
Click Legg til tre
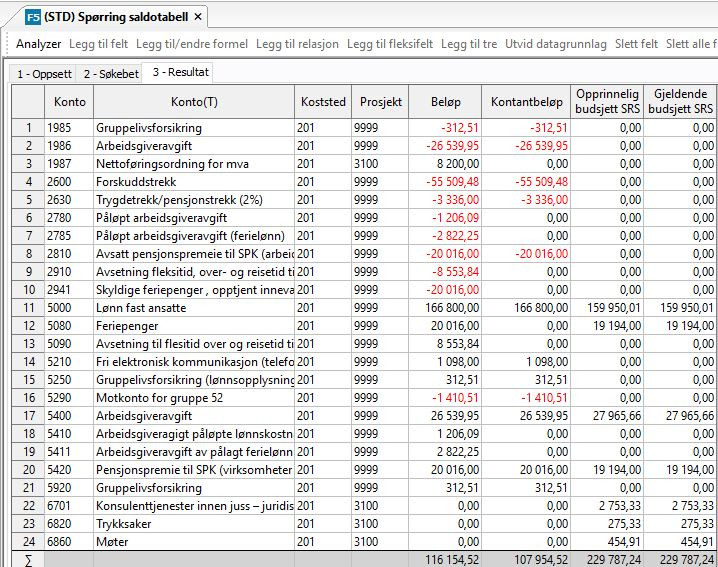coord(469,44)
